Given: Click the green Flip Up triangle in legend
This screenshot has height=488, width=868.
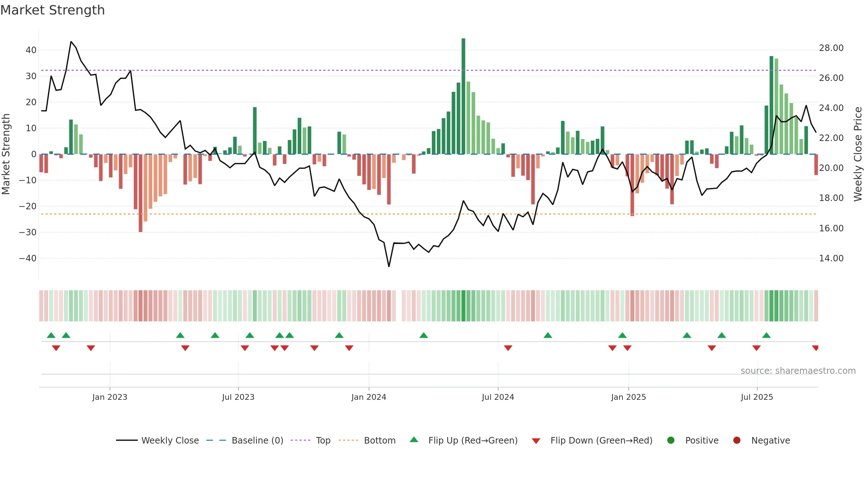Looking at the screenshot, I should coord(414,440).
